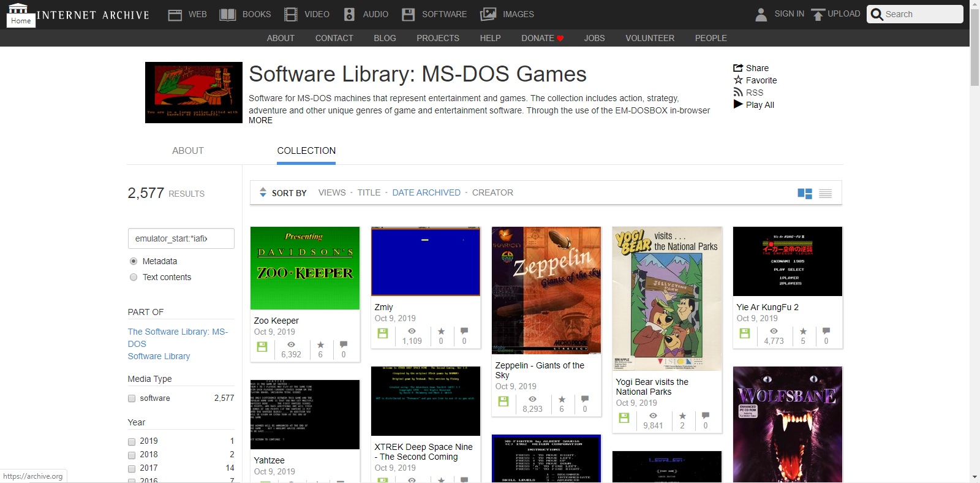This screenshot has height=483, width=980.
Task: Check the 2018 year filter checkbox
Action: (132, 455)
